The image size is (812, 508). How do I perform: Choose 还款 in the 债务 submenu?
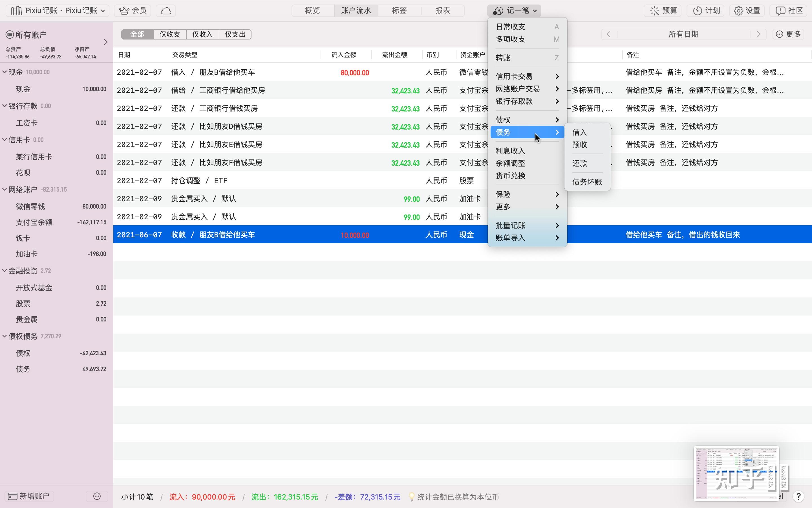pos(588,164)
